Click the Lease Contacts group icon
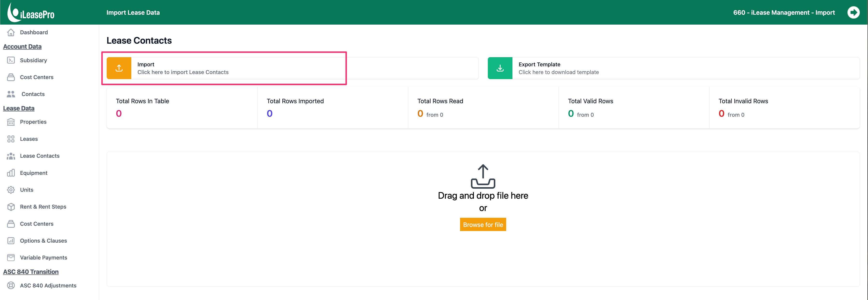Screen dimensions: 868x300 [x=11, y=156]
